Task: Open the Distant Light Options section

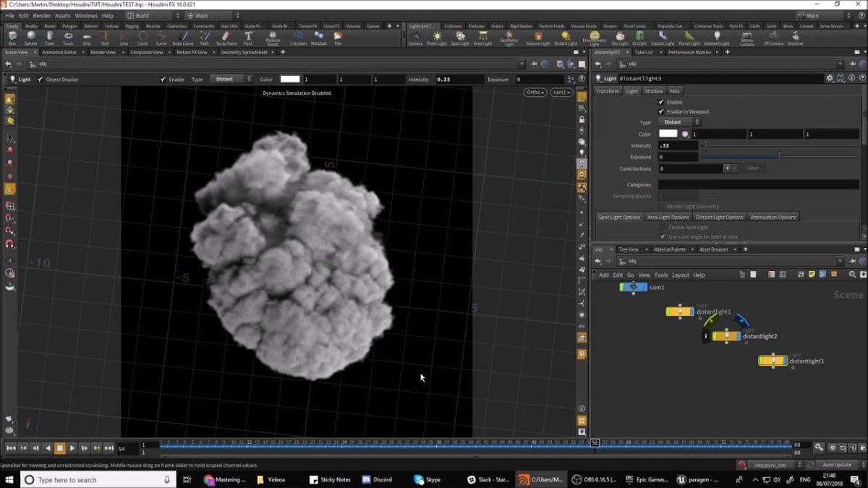Action: (x=720, y=216)
